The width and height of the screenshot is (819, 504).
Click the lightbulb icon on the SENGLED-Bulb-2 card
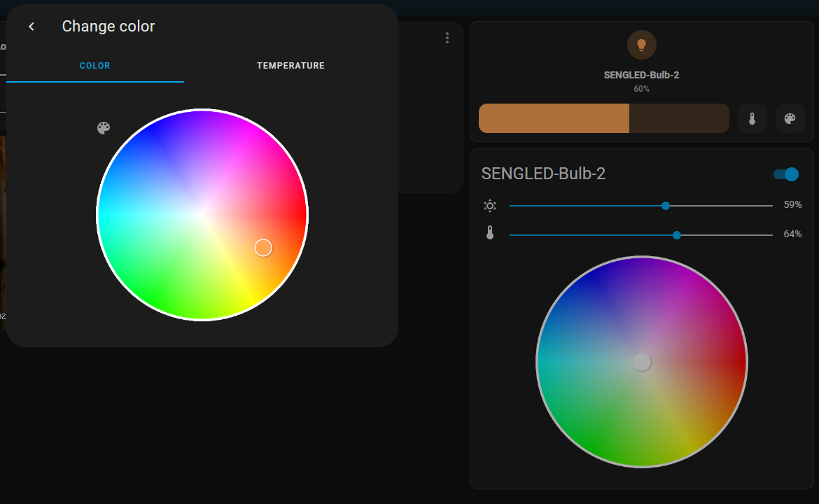[x=641, y=44]
